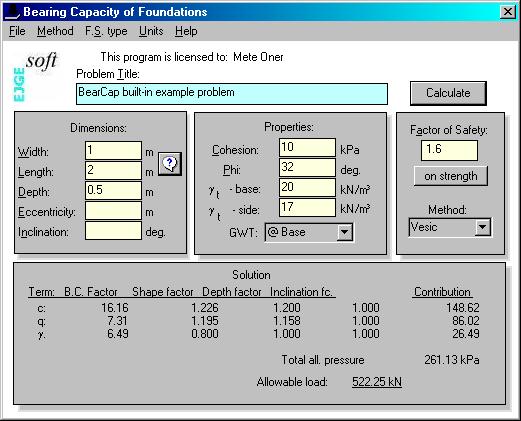The image size is (521, 421).
Task: Click the question mark help icon
Action: pos(170,164)
